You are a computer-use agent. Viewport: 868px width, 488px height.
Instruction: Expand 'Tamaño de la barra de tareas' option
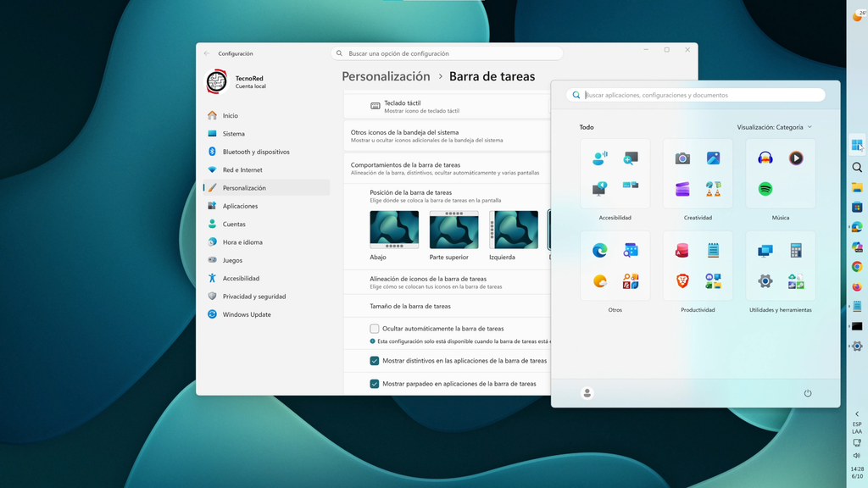[447, 306]
